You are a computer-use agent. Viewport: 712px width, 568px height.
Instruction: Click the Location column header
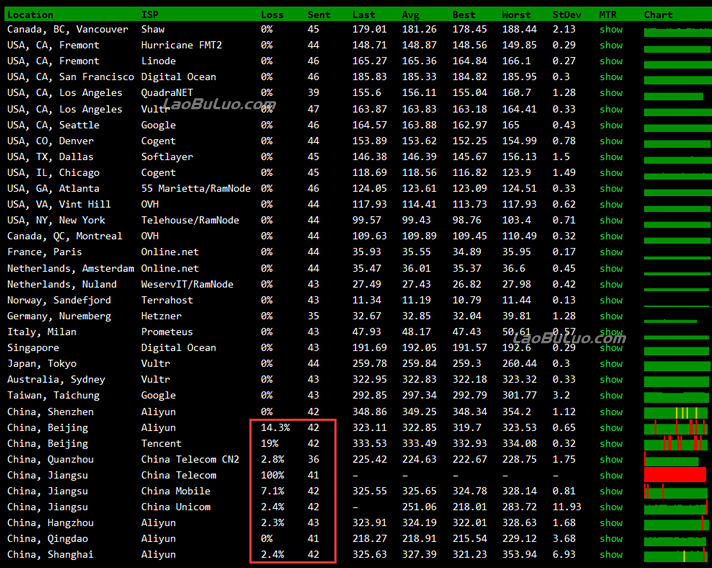tap(30, 15)
